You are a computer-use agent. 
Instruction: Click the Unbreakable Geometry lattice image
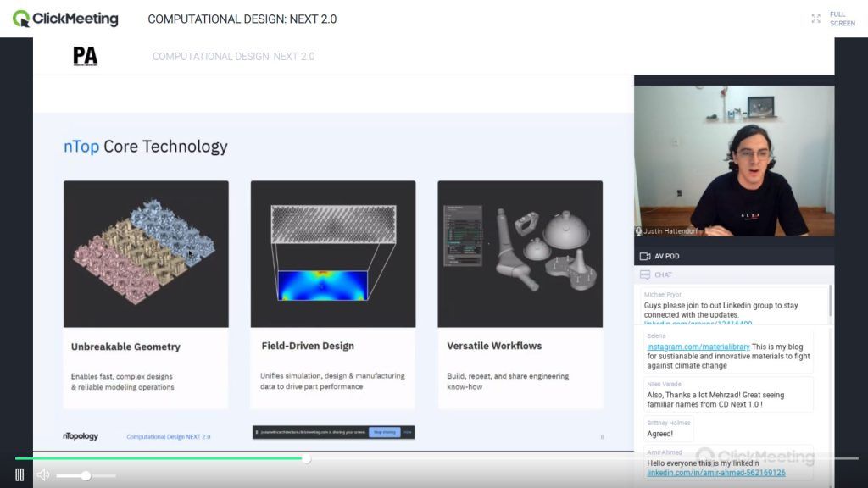tap(146, 254)
